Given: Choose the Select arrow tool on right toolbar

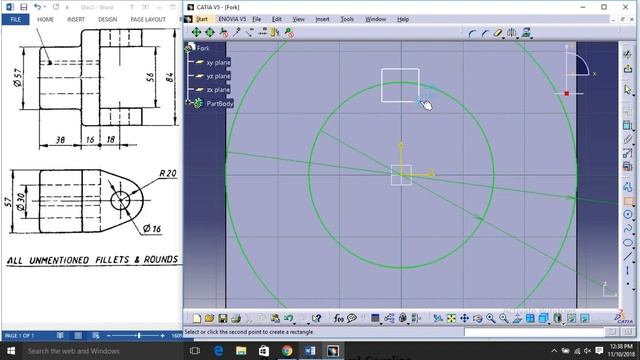Looking at the screenshot, I should point(627,89).
